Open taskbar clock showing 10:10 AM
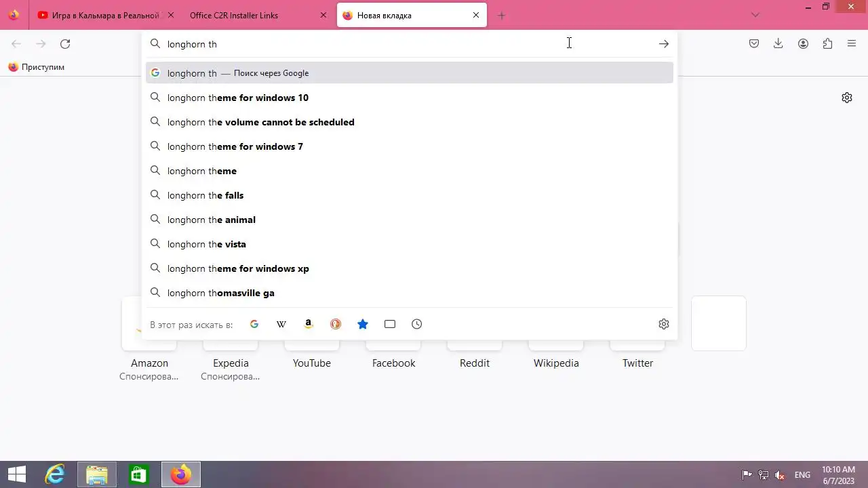The image size is (868, 488). 839,474
